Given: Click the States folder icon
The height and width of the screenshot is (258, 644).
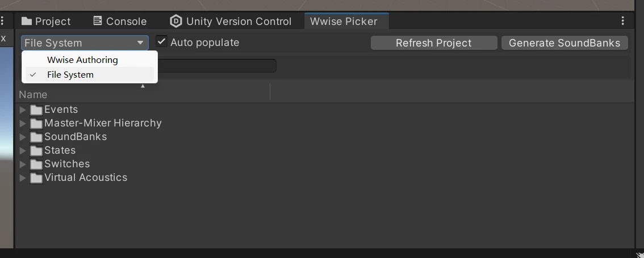Looking at the screenshot, I should coord(36,150).
